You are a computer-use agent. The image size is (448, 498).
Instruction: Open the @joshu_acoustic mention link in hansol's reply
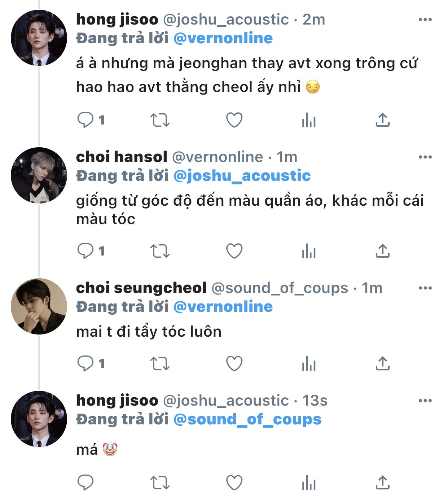tap(242, 176)
